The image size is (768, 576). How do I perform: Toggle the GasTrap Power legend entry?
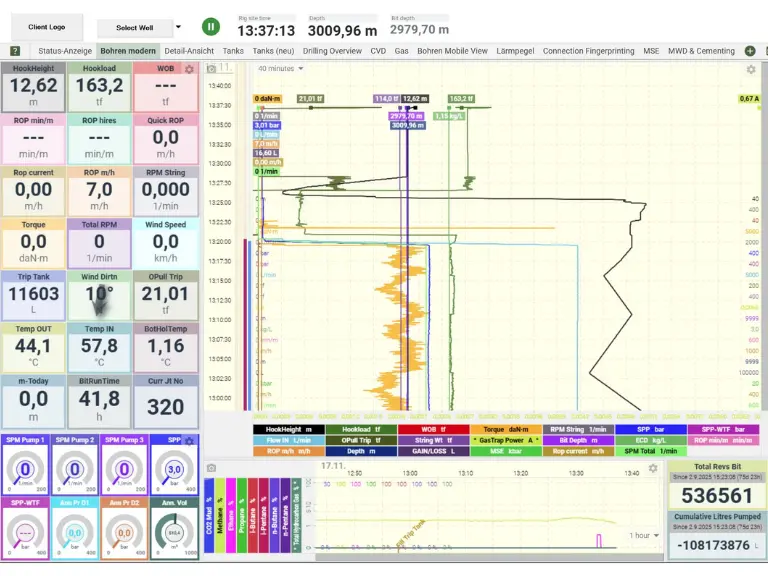click(x=506, y=440)
